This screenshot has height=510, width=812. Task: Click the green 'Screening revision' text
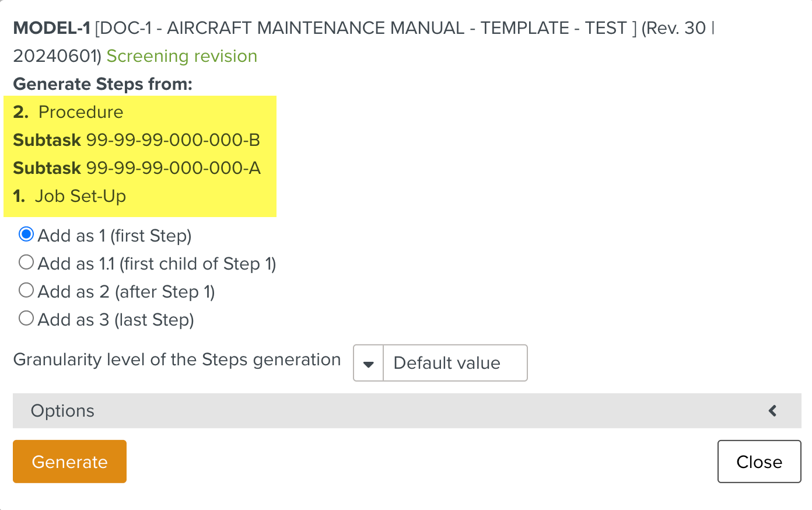181,56
